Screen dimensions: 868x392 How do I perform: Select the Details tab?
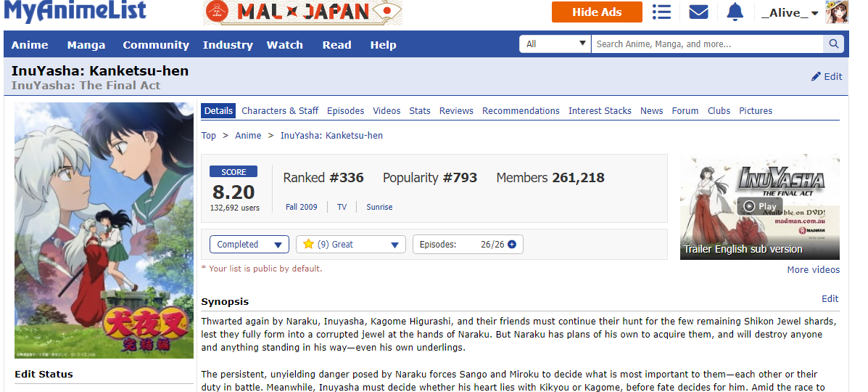(218, 110)
